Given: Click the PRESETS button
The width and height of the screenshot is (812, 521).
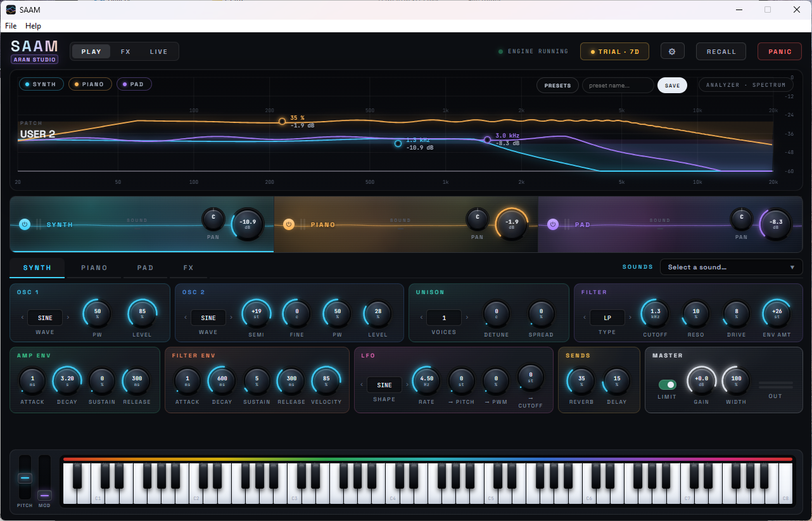Looking at the screenshot, I should point(557,86).
